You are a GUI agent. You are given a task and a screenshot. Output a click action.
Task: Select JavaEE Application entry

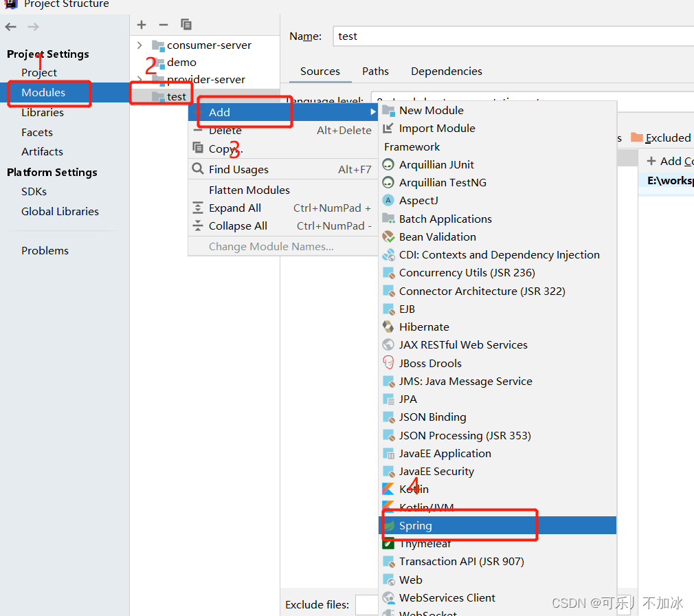(497, 454)
